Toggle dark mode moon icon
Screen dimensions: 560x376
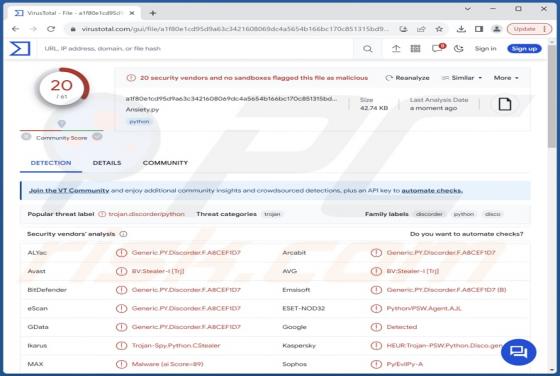459,49
